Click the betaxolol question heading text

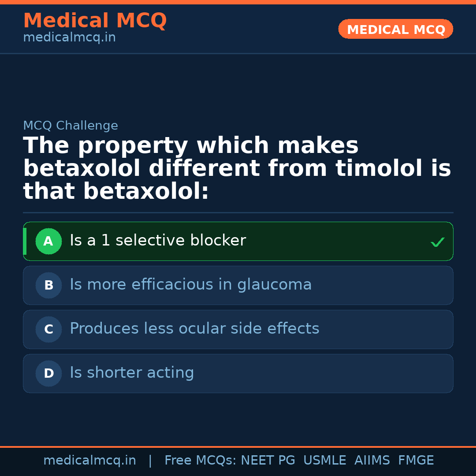(x=237, y=169)
